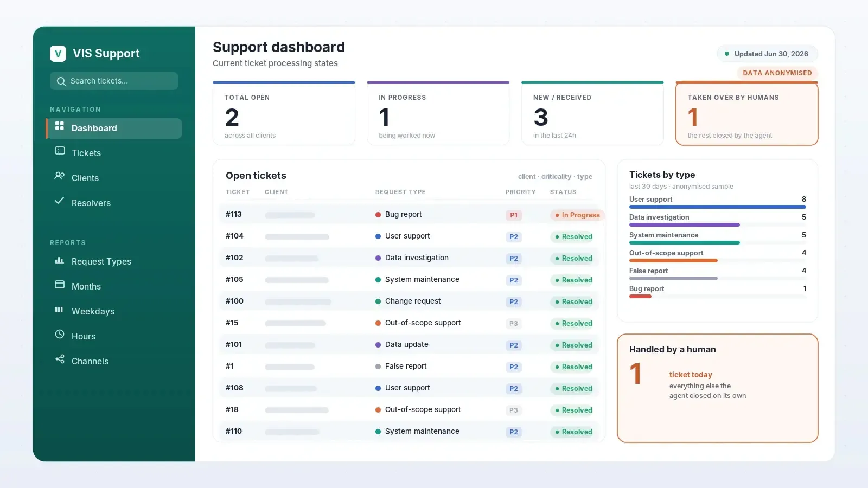This screenshot has width=868, height=488.
Task: Click the Tickets by type heading
Action: pos(662,175)
